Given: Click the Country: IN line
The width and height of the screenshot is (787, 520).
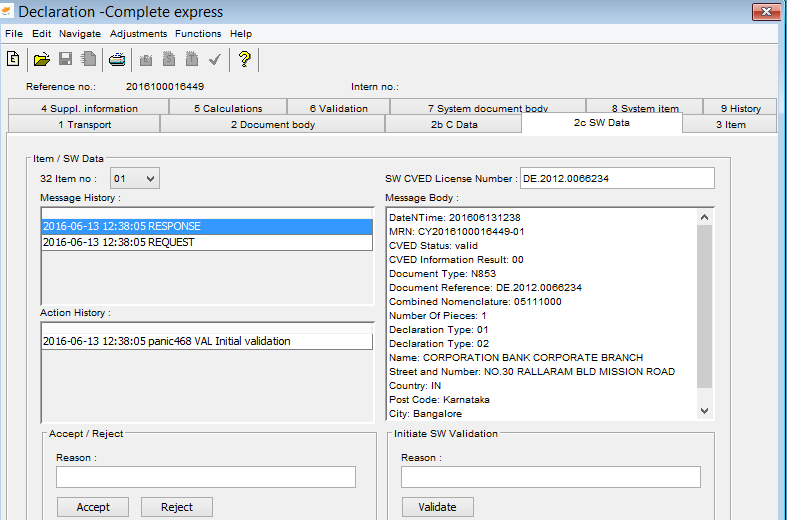Looking at the screenshot, I should pos(415,386).
